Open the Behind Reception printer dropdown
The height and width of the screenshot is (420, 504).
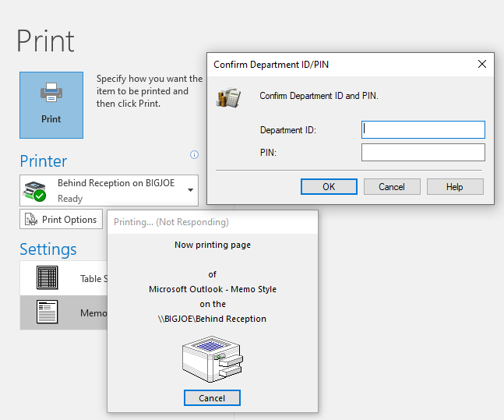109,190
